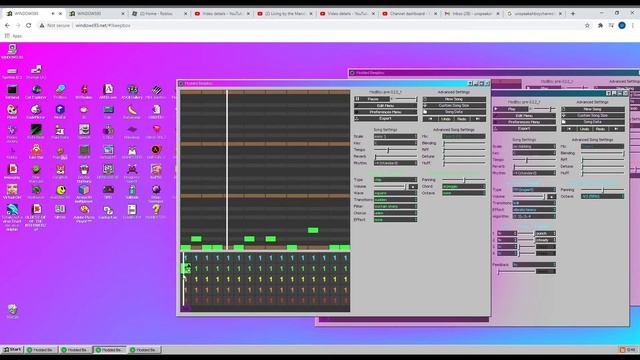Click Undo in front Beepbox window
This screenshot has width=640, height=360.
point(446,119)
